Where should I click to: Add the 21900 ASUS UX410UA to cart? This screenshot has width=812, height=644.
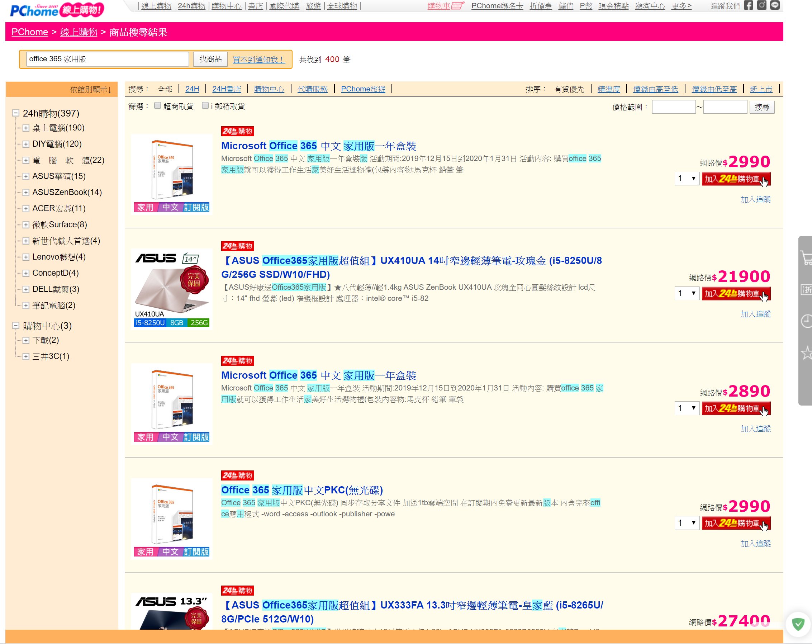pos(736,293)
